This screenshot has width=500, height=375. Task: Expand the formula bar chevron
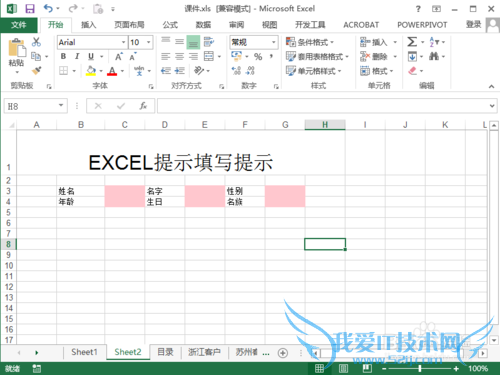coord(492,106)
